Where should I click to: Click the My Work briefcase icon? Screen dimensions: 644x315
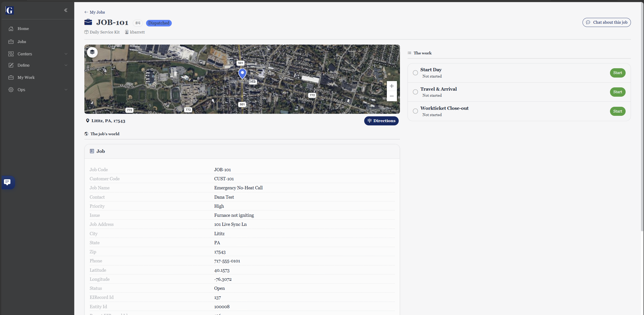click(11, 78)
